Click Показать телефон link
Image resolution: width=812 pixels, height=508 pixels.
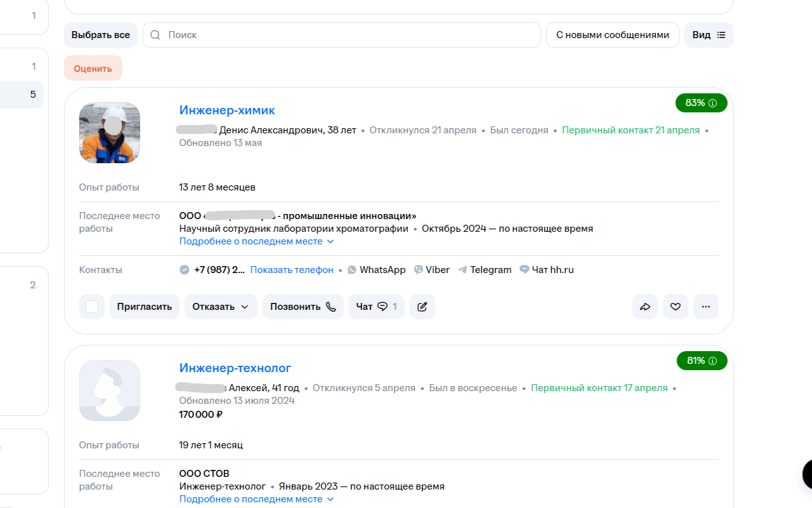292,270
